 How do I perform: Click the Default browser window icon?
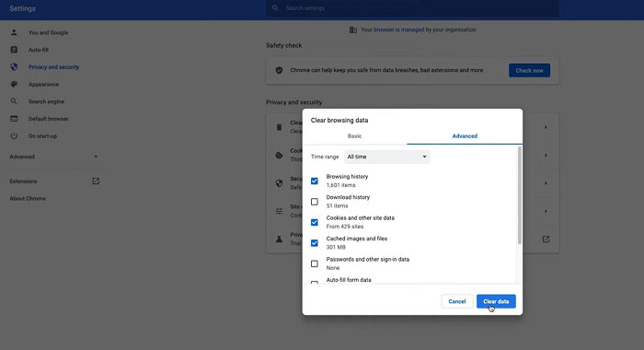(14, 119)
